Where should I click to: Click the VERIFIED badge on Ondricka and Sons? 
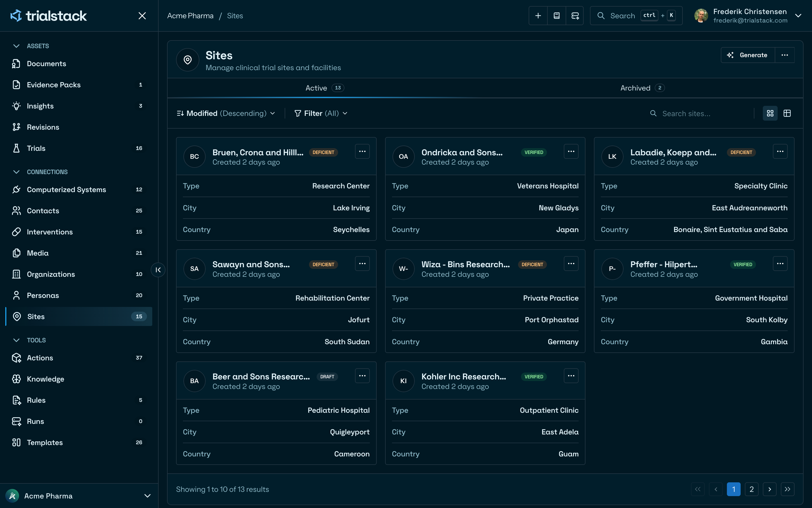point(534,153)
